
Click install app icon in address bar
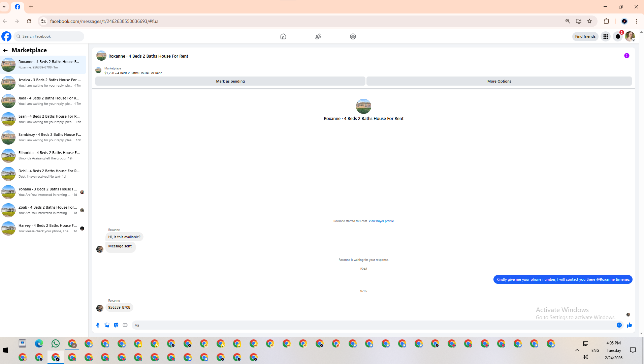[x=579, y=21]
